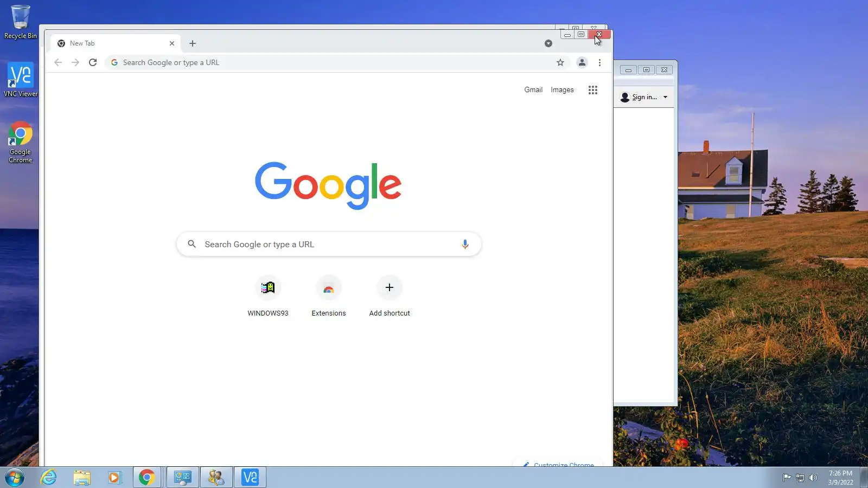Screen dimensions: 868x488
Task: Open the tab search dropdown
Action: click(x=548, y=43)
